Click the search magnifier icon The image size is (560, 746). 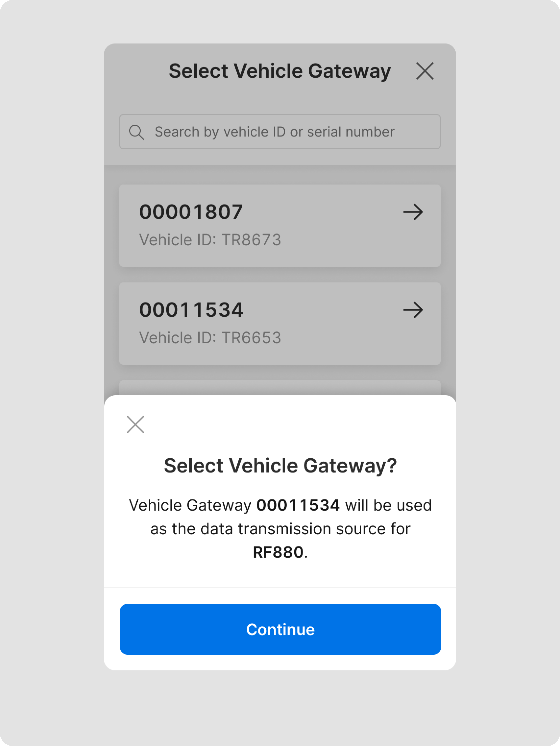(x=136, y=132)
